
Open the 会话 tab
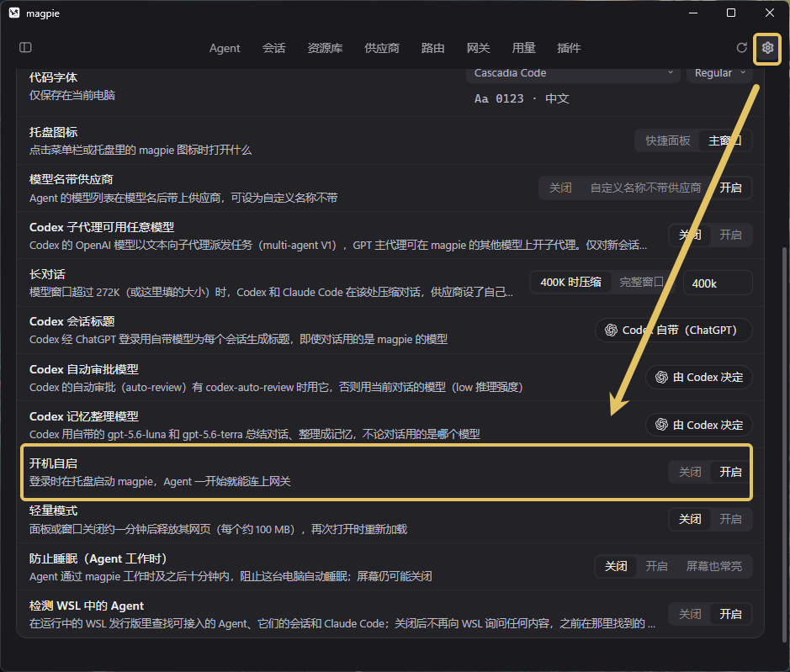(x=273, y=48)
